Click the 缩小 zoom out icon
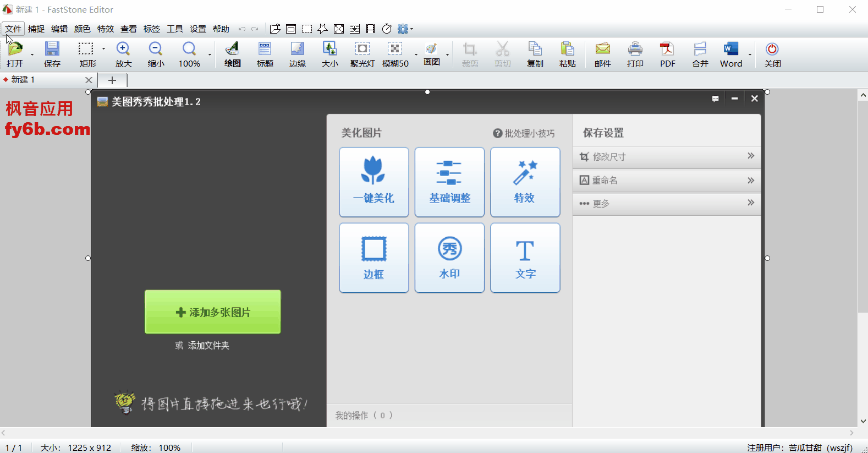This screenshot has height=453, width=868. pos(156,54)
